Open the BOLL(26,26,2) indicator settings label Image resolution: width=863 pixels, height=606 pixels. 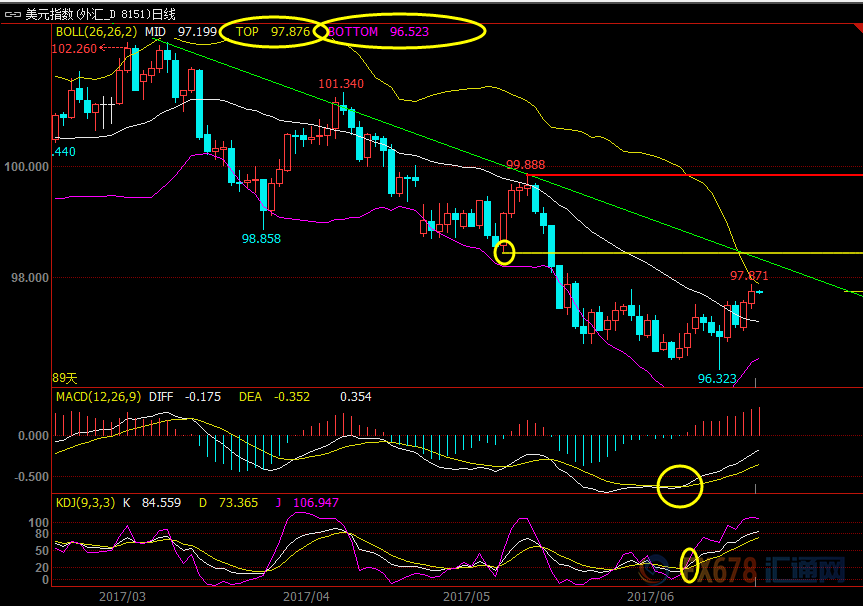[97, 32]
